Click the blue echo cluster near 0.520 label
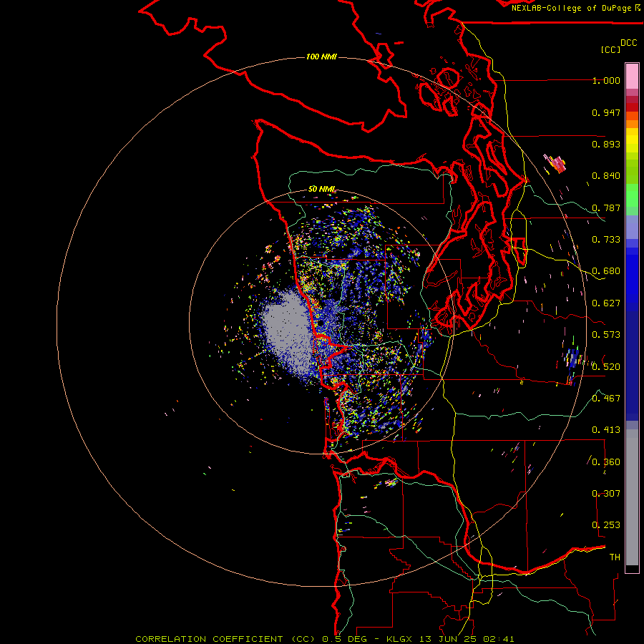 coord(574,358)
